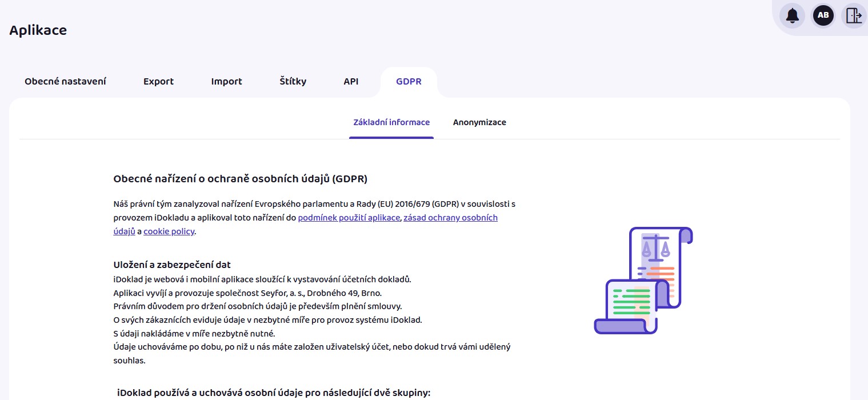Screen dimensions: 868x400
Task: Click the GDPR legal documents illustration
Action: point(643,280)
